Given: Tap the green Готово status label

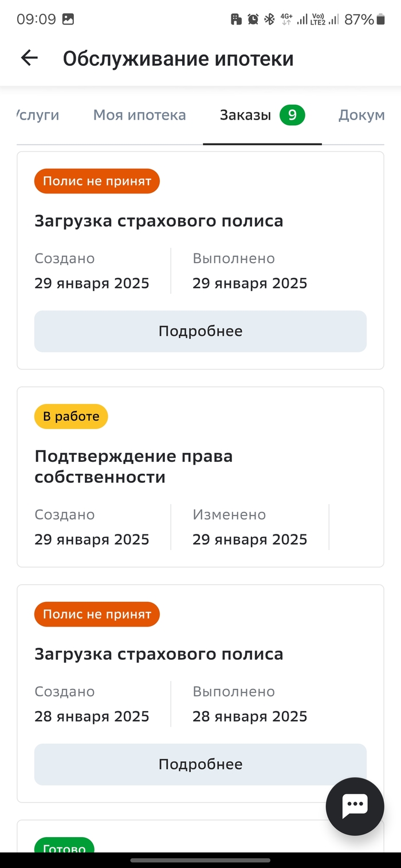Looking at the screenshot, I should coord(64,849).
